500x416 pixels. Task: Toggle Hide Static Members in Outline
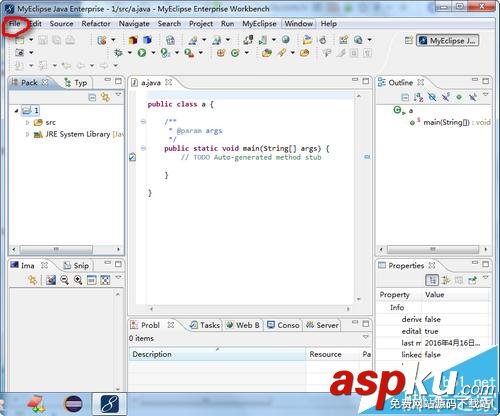point(446,97)
